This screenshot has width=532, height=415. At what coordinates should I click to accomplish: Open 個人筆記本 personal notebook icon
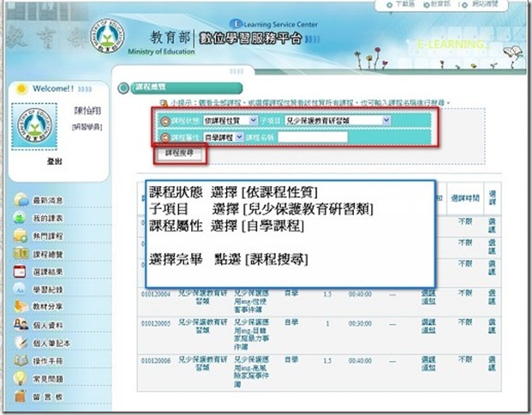21,343
